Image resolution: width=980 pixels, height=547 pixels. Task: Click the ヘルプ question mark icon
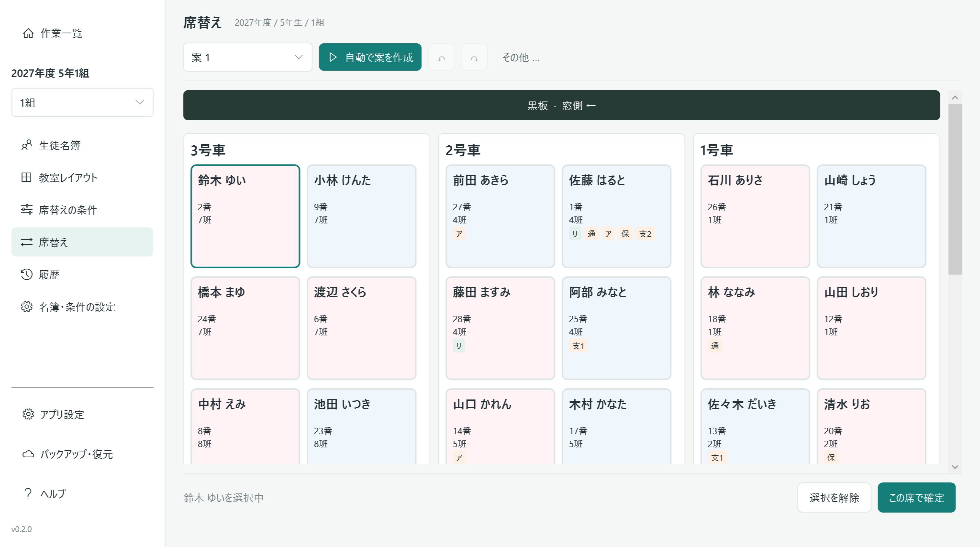(28, 494)
